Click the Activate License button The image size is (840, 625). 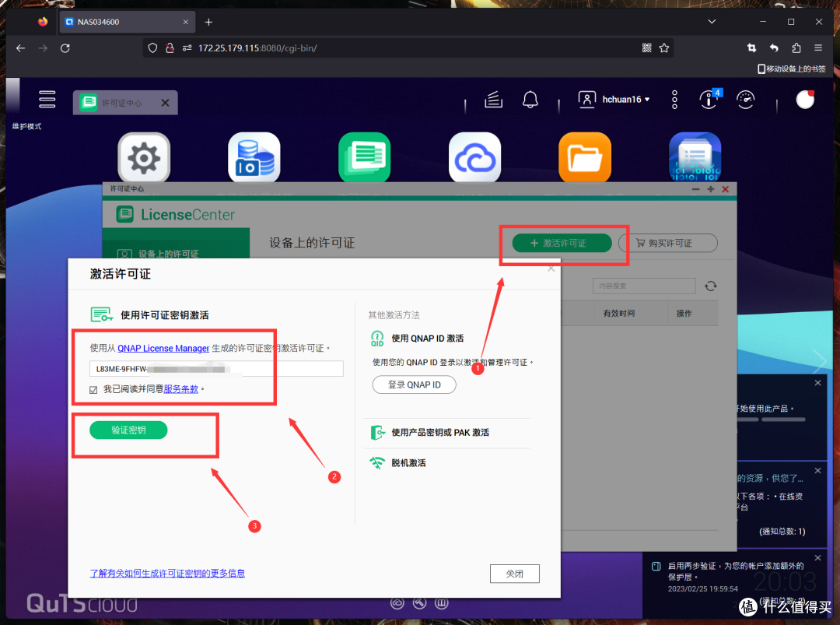coord(562,243)
